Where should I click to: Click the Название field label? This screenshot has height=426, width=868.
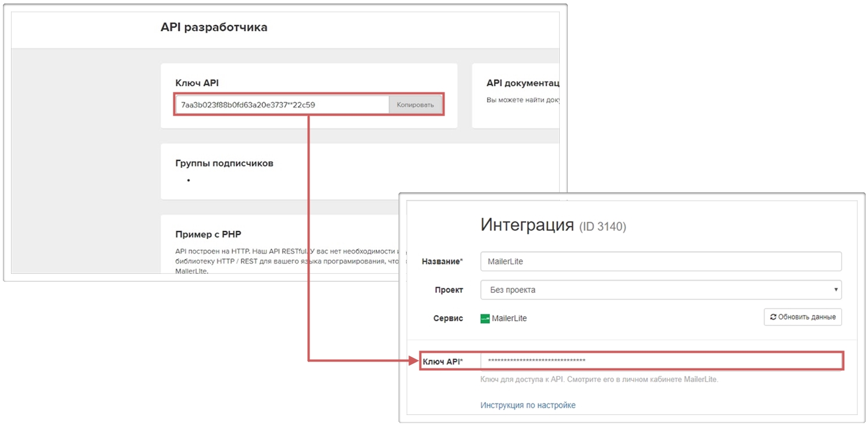(x=442, y=262)
